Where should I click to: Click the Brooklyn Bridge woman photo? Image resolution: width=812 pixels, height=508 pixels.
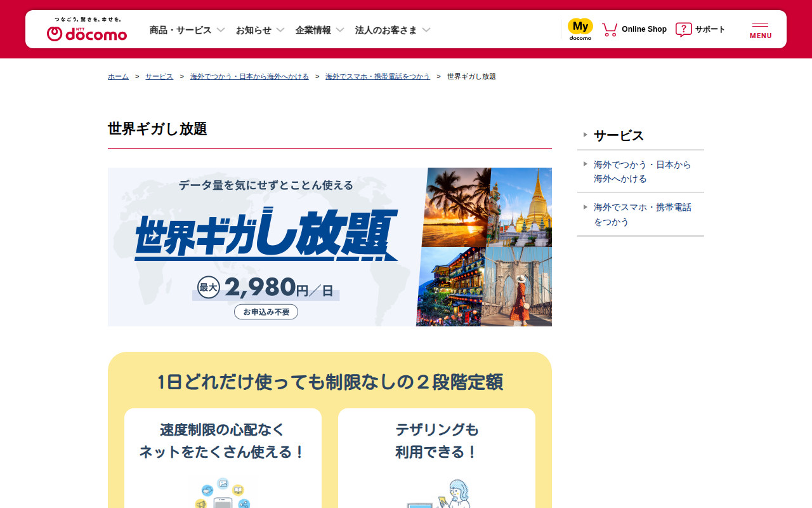516,286
